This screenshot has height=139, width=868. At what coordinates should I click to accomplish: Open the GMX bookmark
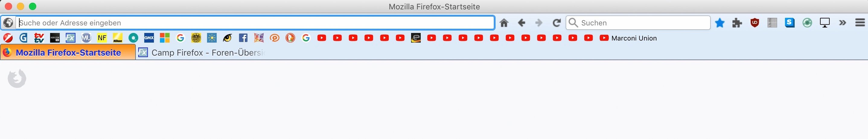(149, 38)
